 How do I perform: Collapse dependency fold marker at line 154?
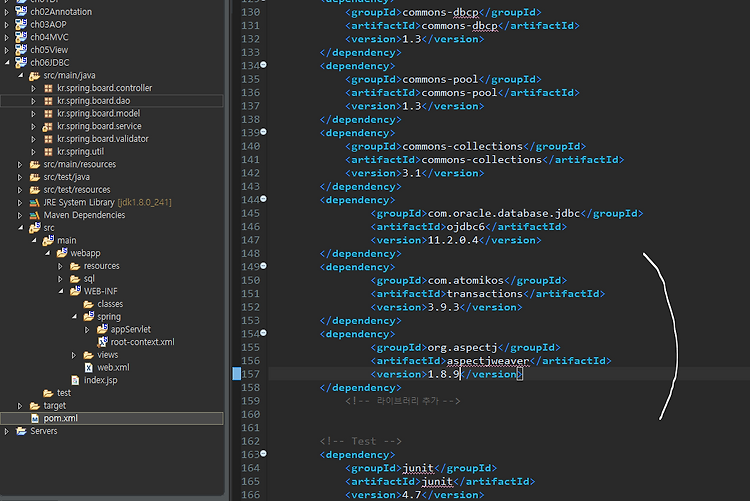(264, 333)
